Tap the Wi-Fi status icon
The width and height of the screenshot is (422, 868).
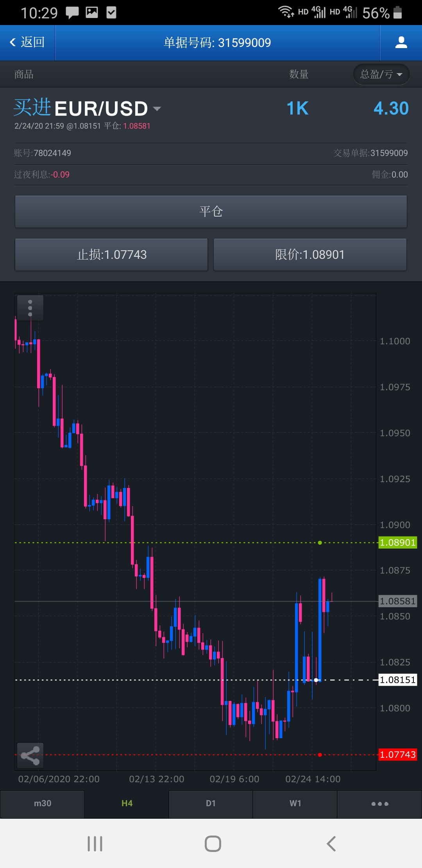point(286,12)
